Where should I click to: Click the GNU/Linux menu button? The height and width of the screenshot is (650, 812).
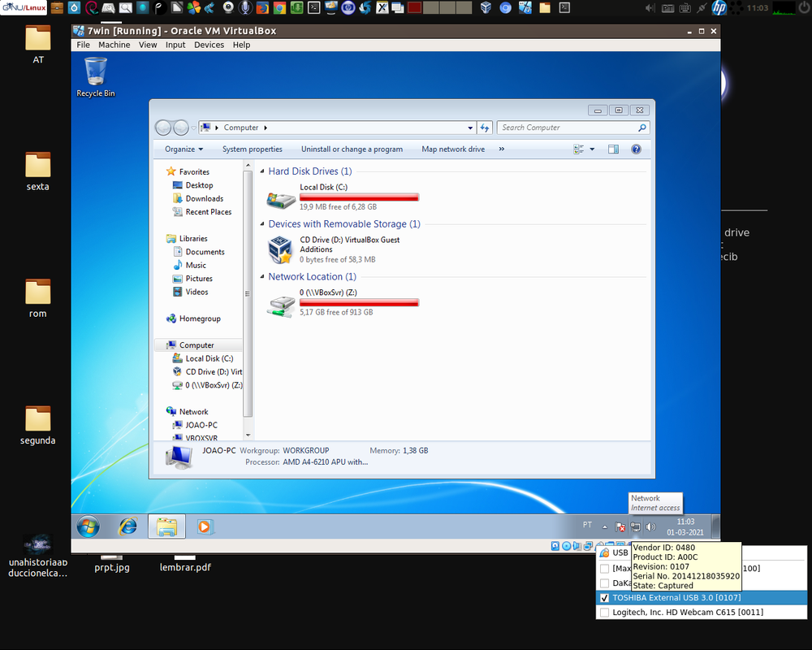click(24, 7)
